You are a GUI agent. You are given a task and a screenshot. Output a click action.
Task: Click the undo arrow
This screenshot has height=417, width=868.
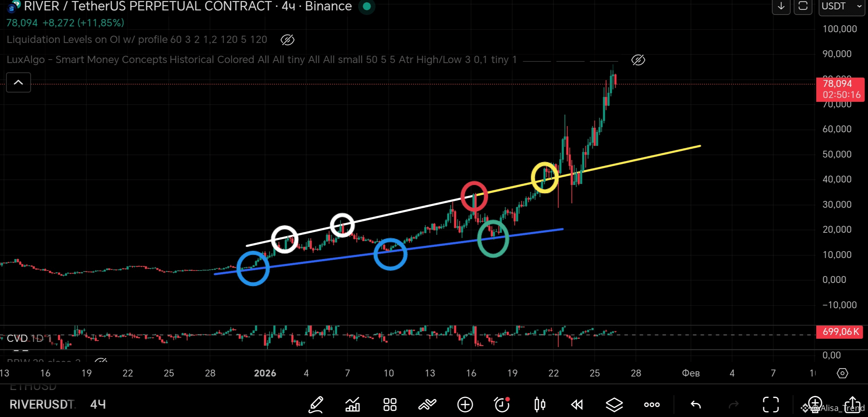[696, 405]
